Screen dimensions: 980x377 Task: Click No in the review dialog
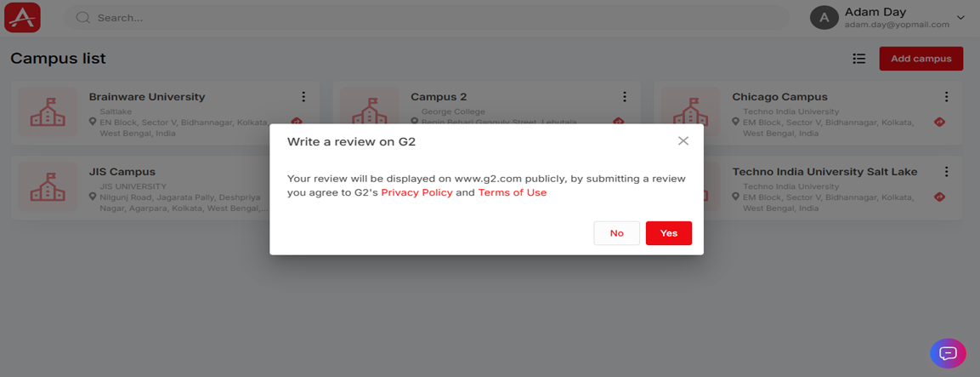point(617,233)
